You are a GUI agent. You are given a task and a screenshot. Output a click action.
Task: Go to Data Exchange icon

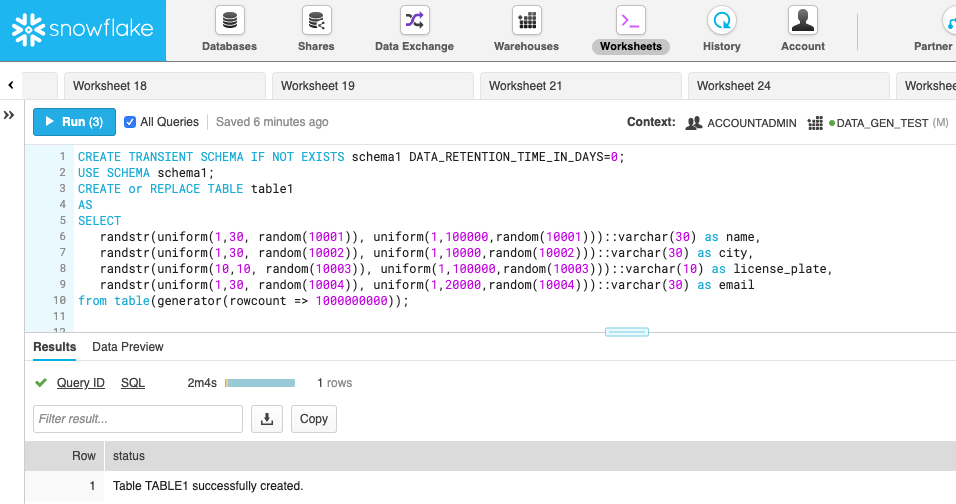coord(414,21)
